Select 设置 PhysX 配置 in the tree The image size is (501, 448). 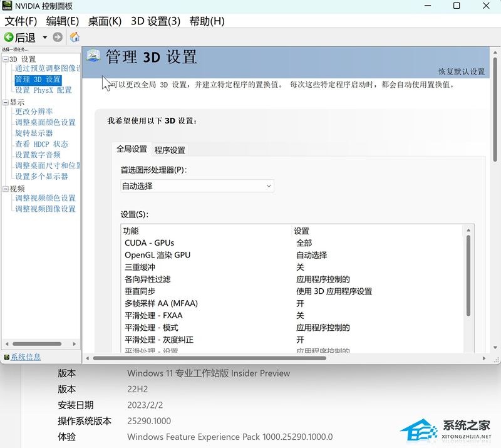click(43, 90)
